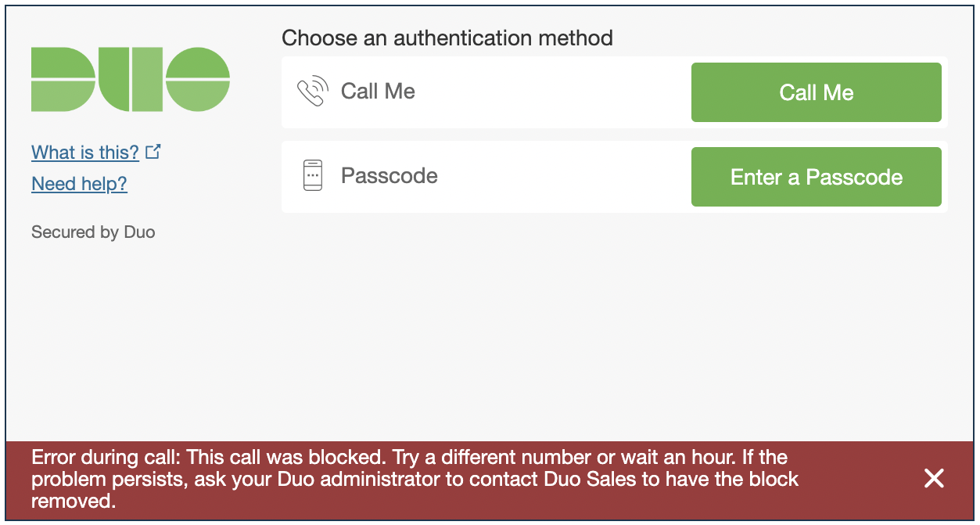Screen dimensions: 980x525
Task: Click the letter U in the Duo logo
Action: click(x=131, y=79)
